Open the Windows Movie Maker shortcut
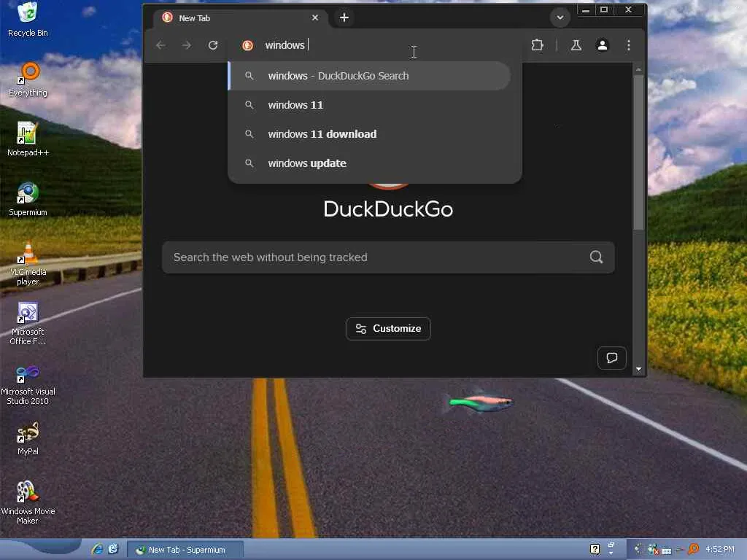 (28, 502)
